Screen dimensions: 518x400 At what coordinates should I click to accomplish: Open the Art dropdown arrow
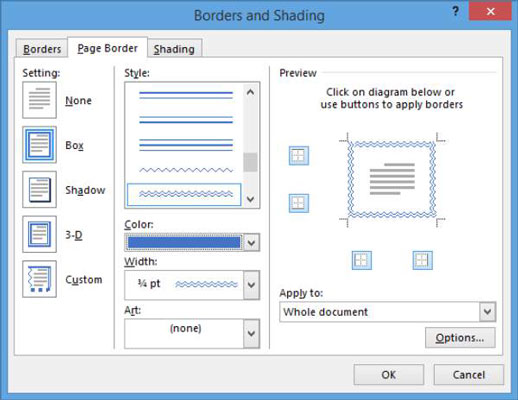point(251,334)
